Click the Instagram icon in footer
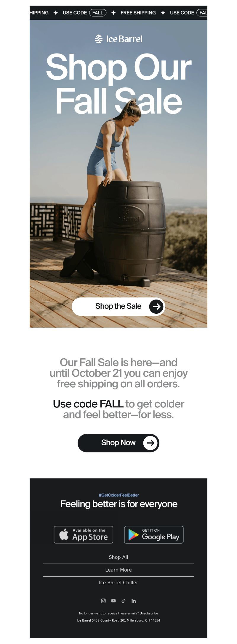Image resolution: width=237 pixels, height=644 pixels. (x=103, y=601)
